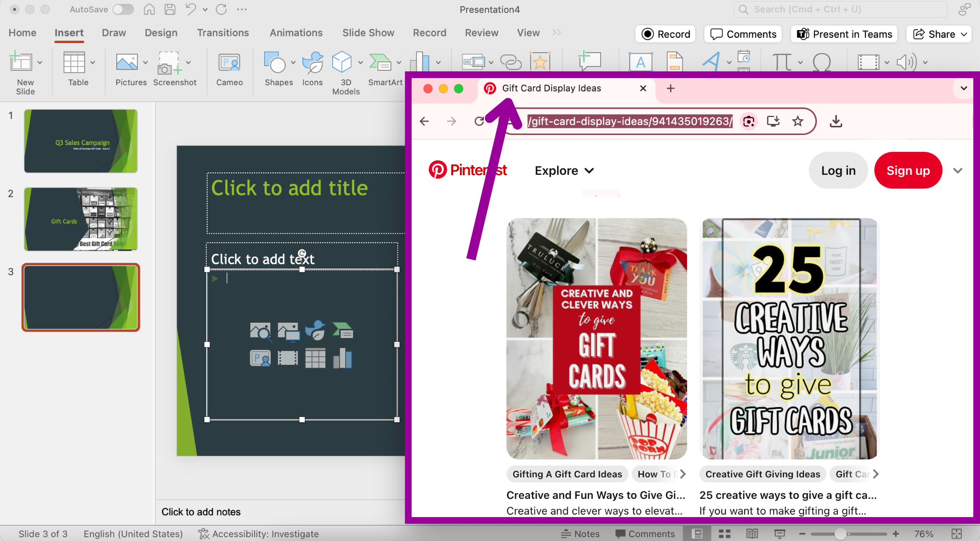Select slide 1 Q3 Sales Campaign thumbnail
The width and height of the screenshot is (980, 541).
[x=81, y=141]
